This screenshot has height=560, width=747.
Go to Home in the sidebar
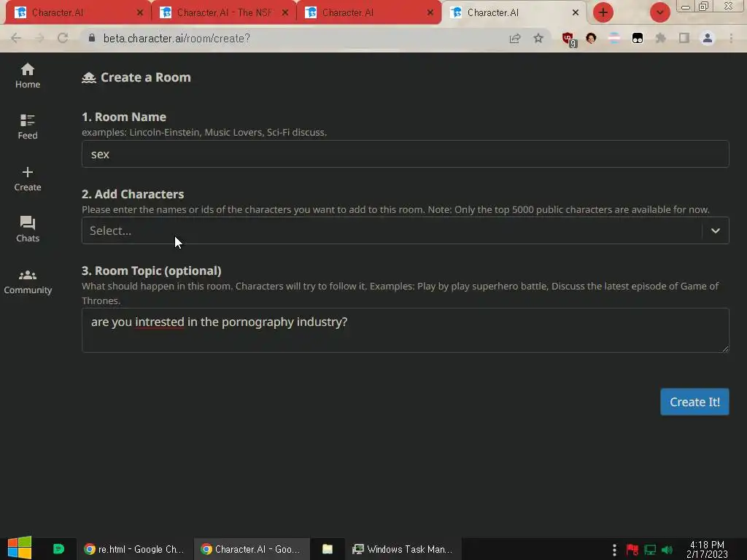pos(28,76)
